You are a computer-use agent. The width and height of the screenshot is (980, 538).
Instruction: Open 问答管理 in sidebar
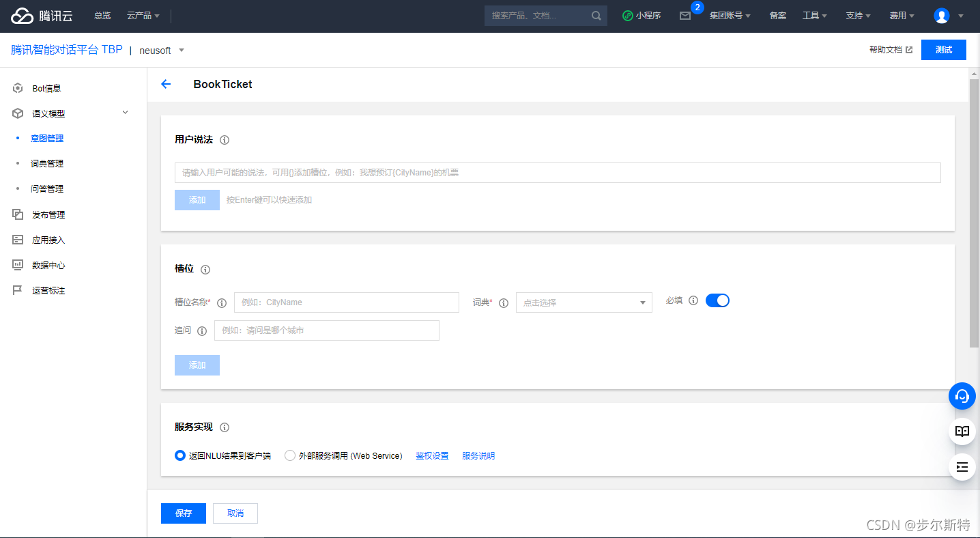tap(47, 189)
